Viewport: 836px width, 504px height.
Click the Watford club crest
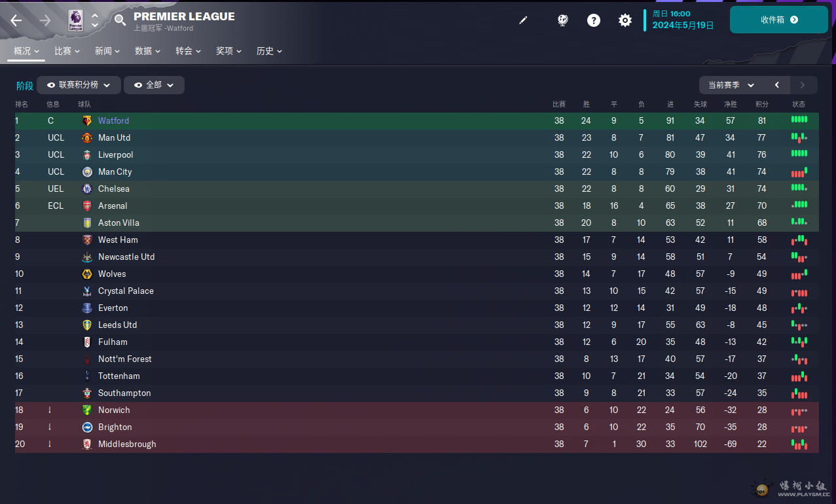point(87,121)
